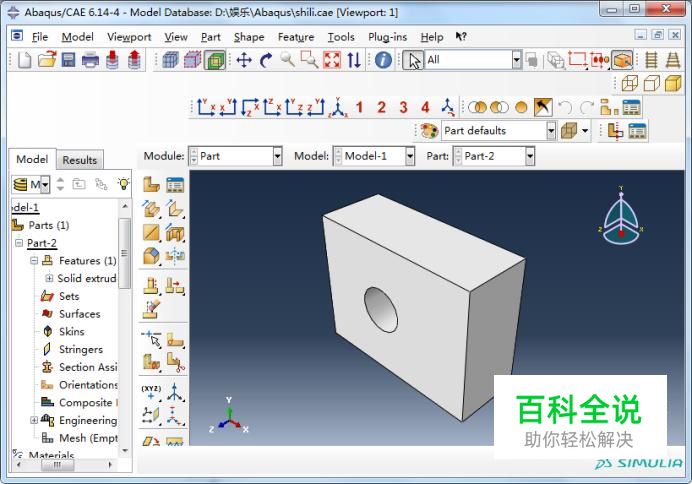Collapse the Part-2 tree node
Viewport: 692px width, 484px height.
point(19,243)
